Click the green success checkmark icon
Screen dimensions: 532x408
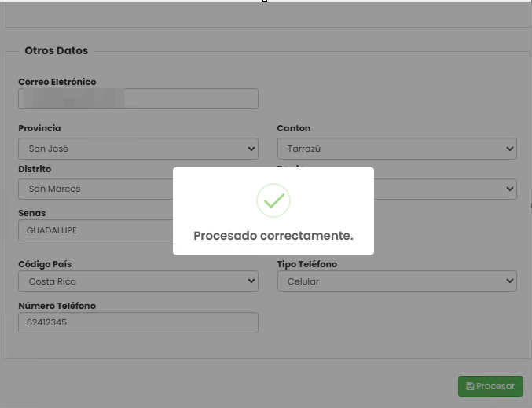pyautogui.click(x=273, y=201)
